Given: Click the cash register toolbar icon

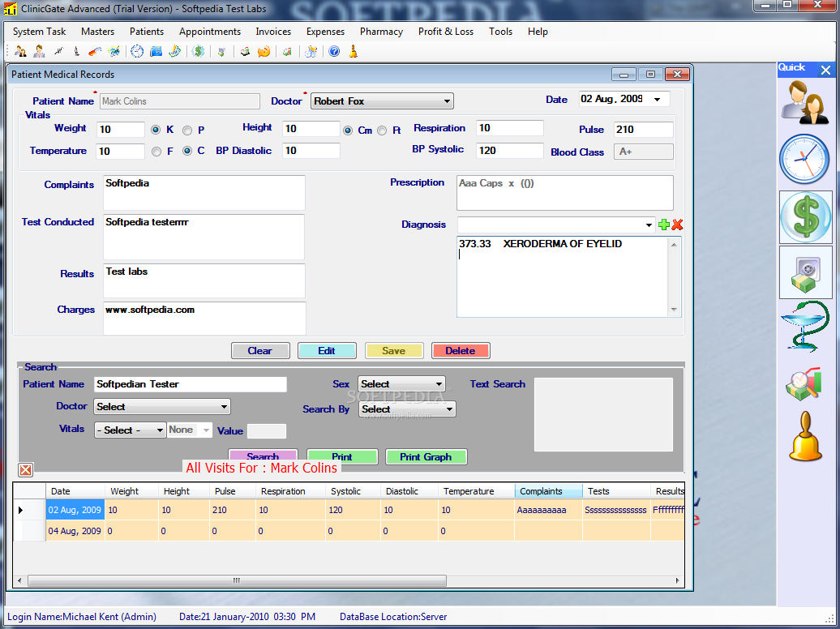Looking at the screenshot, I should tap(245, 51).
